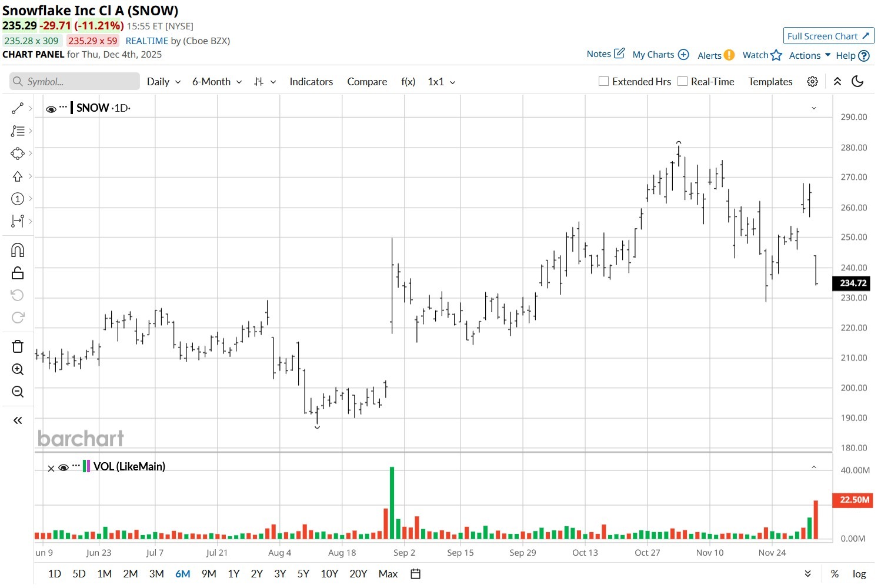This screenshot has width=881, height=588.
Task: Open the Templates menu
Action: coord(770,82)
